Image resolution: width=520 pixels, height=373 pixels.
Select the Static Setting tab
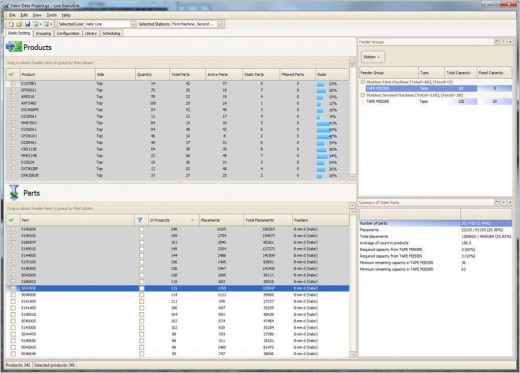click(x=19, y=33)
